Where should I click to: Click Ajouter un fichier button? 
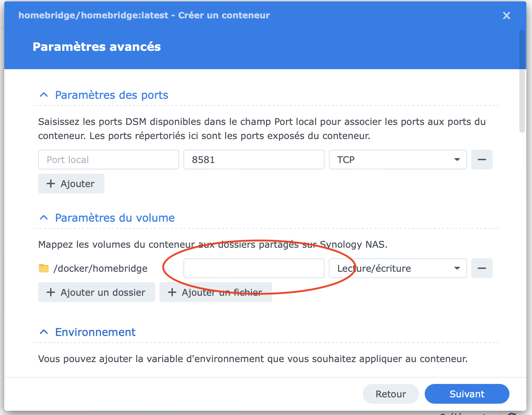tap(216, 292)
